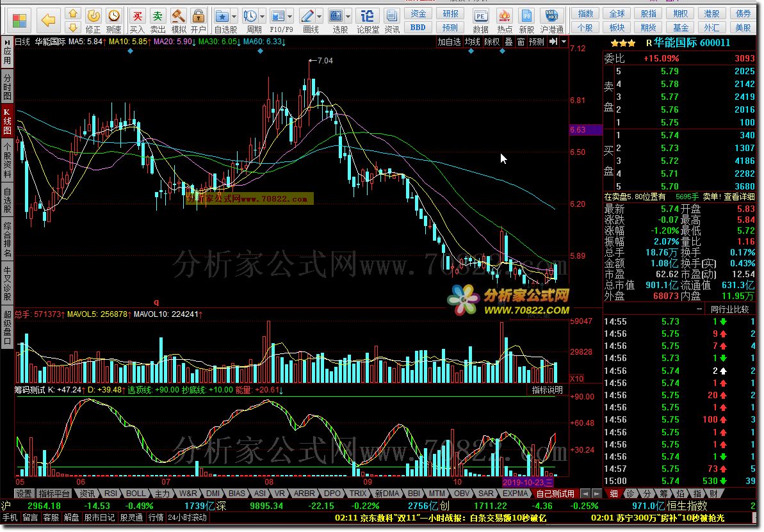
Task: Select the K线图 sidebar tab
Action: 7,121
